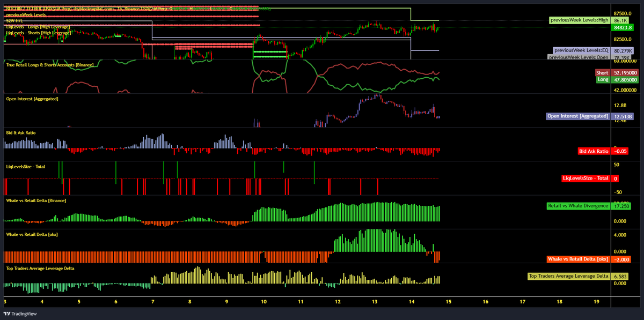Viewport: 644px width, 320px height.
Task: Select the Bid & Ask Ratio pane title
Action: click(20, 132)
